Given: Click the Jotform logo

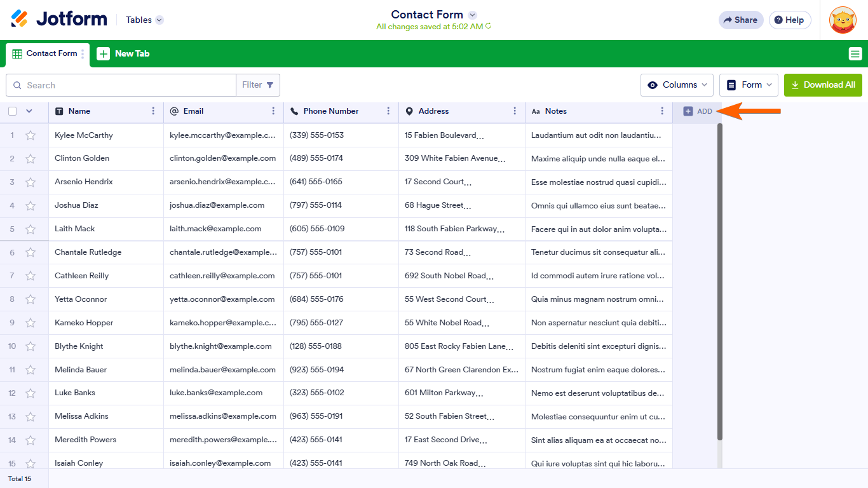Looking at the screenshot, I should (59, 19).
